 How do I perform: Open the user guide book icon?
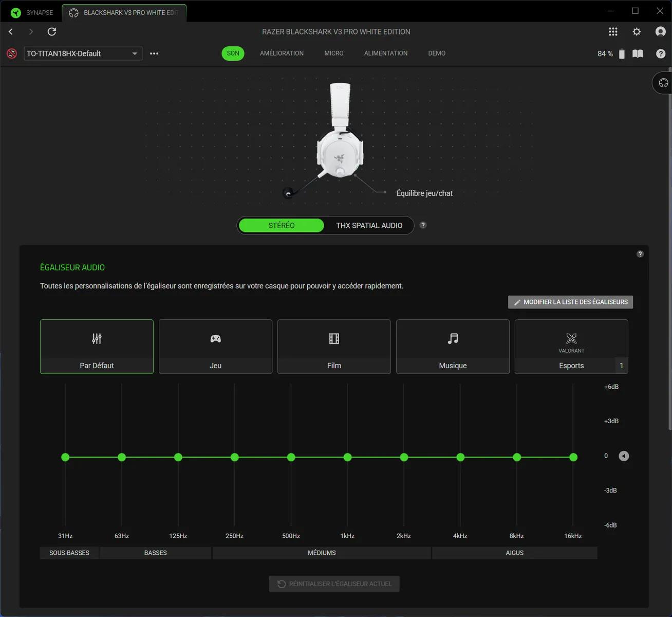coord(638,53)
